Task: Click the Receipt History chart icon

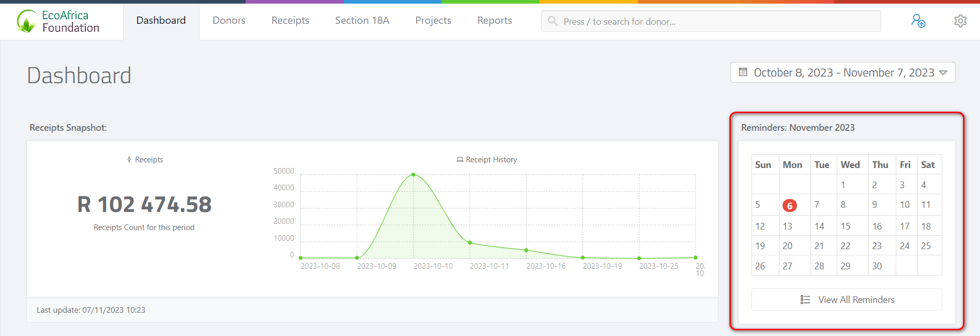Action: (460, 160)
